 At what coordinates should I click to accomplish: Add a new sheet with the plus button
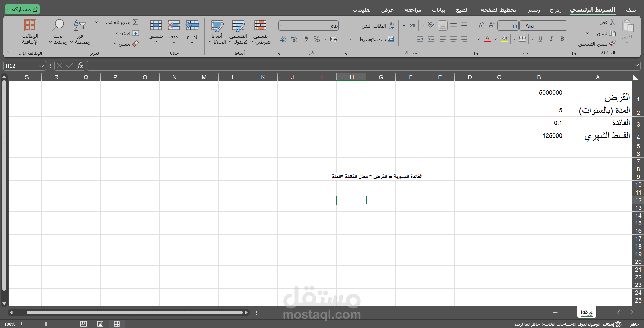tap(555, 312)
